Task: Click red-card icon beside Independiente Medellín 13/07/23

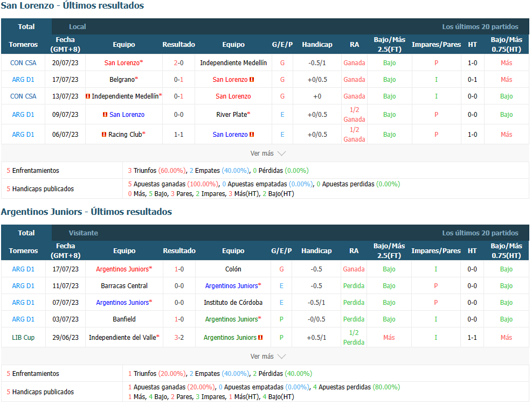Action: coord(88,96)
